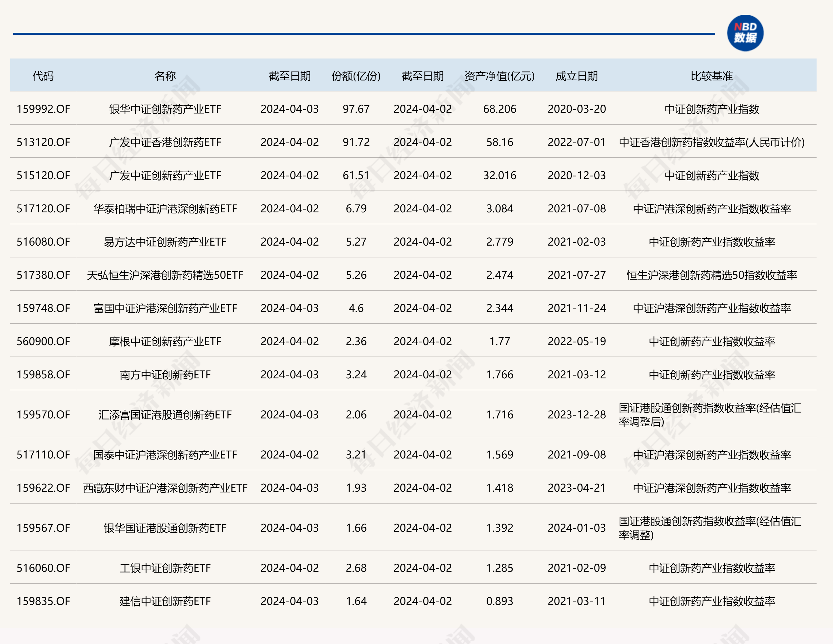Select code 517110.OF
The width and height of the screenshot is (833, 644).
(43, 455)
